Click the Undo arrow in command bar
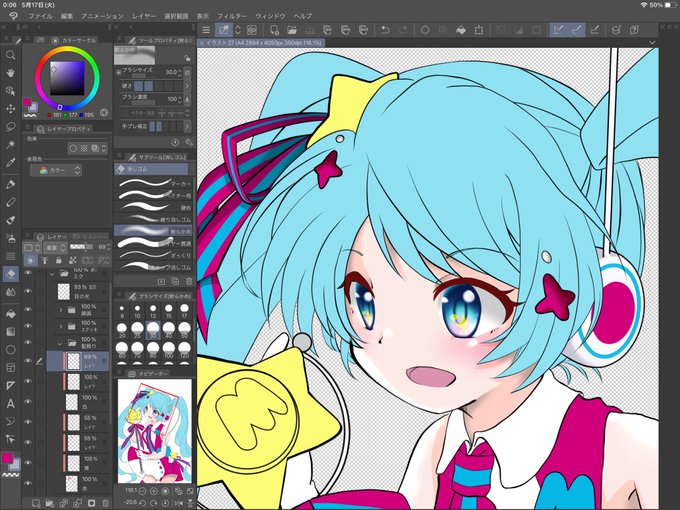680x510 pixels. click(385, 30)
